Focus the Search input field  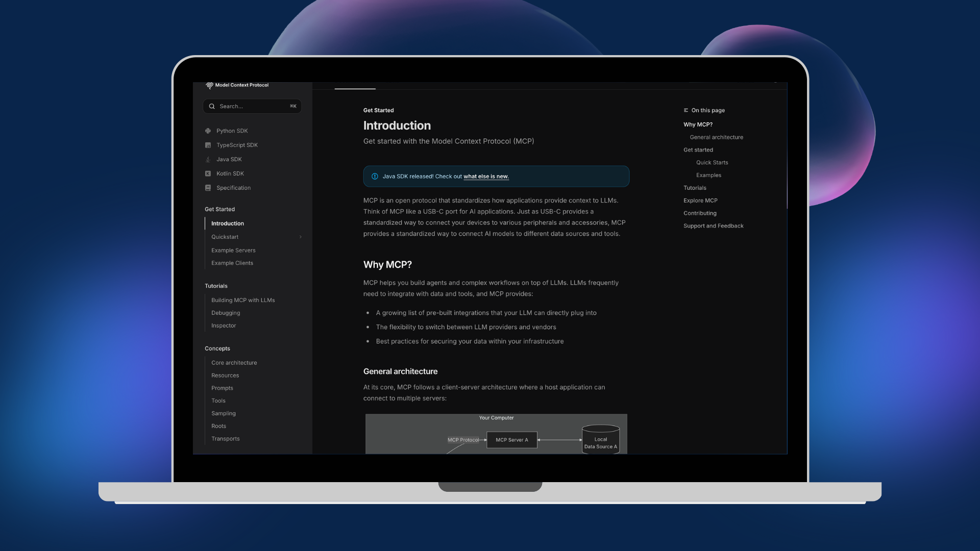tap(252, 107)
